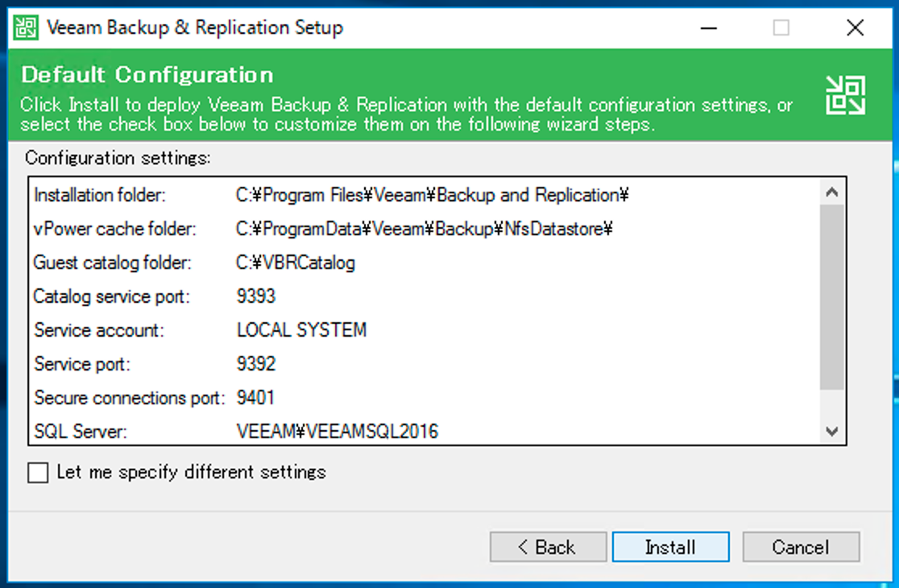This screenshot has height=588, width=899.
Task: Click the Default Configuration header title
Action: (x=147, y=75)
